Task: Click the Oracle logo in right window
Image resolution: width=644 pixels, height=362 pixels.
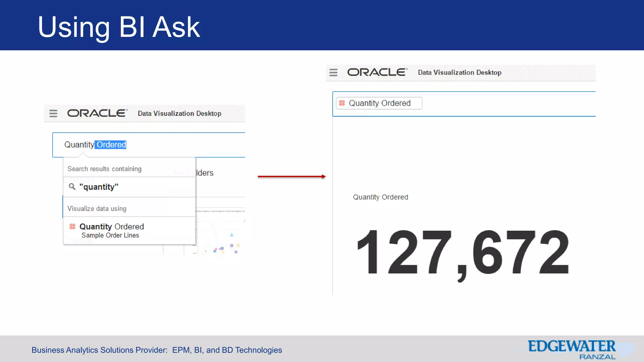Action: pyautogui.click(x=377, y=72)
